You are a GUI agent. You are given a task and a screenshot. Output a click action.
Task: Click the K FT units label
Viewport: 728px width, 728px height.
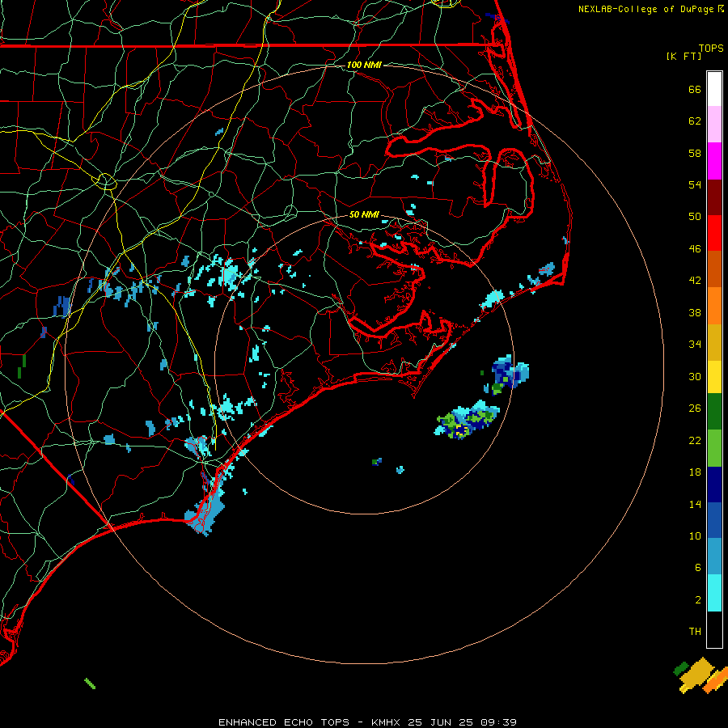tap(684, 56)
